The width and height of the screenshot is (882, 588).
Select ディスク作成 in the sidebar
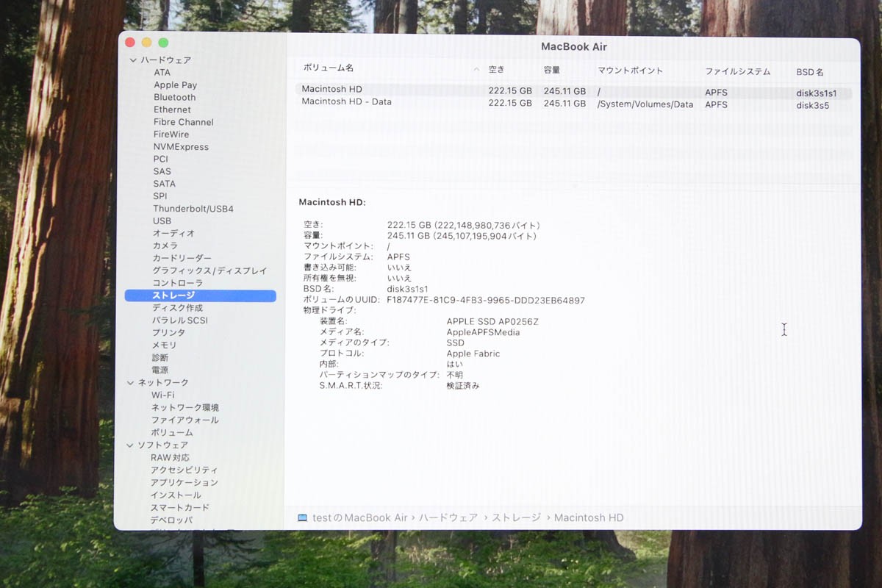tap(177, 308)
